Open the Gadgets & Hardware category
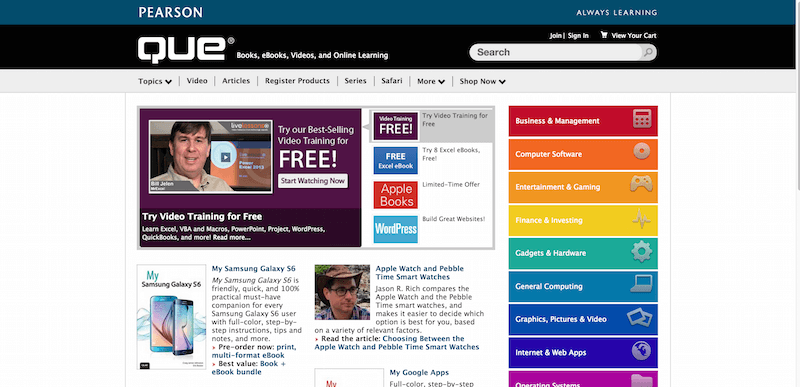Viewport: 800px width, 387px height. pos(583,253)
